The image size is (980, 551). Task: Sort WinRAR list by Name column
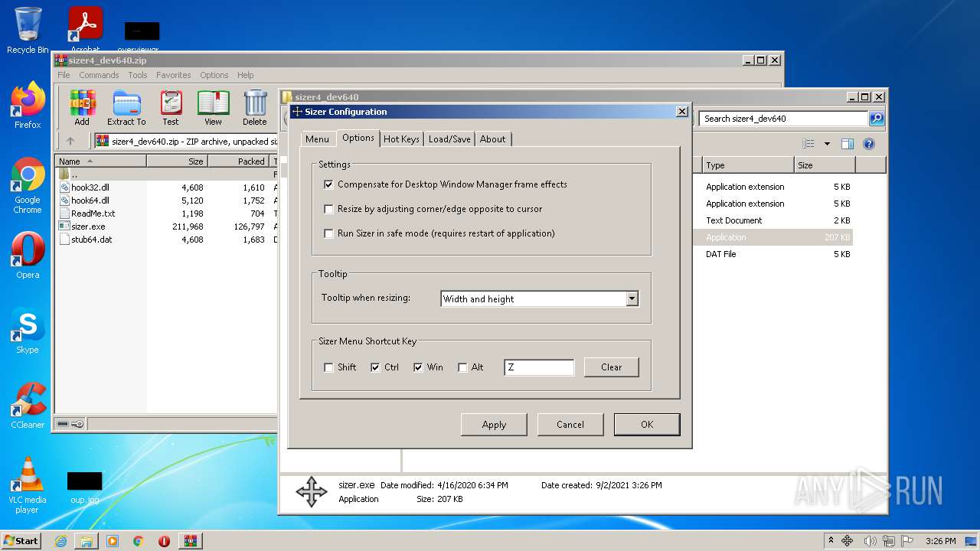pyautogui.click(x=101, y=161)
